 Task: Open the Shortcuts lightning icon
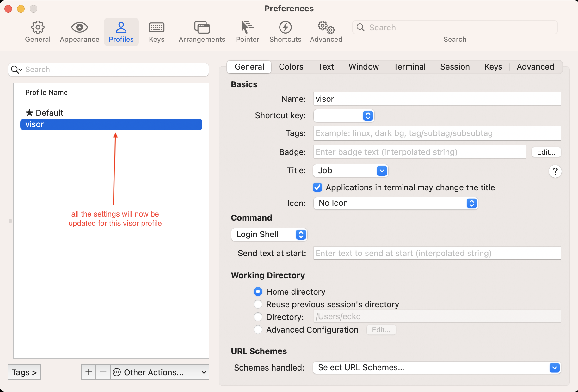coord(285,28)
